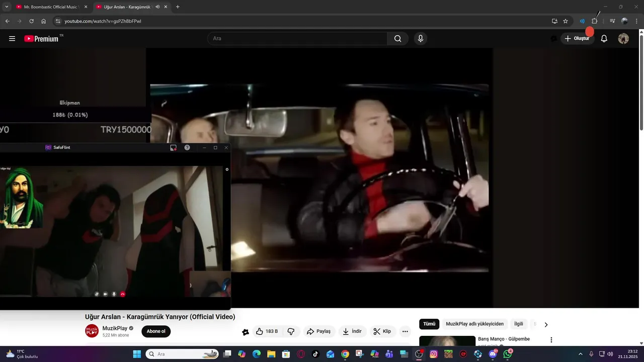The width and height of the screenshot is (644, 362).
Task: Click the Abone ol subscribe button
Action: pyautogui.click(x=156, y=331)
